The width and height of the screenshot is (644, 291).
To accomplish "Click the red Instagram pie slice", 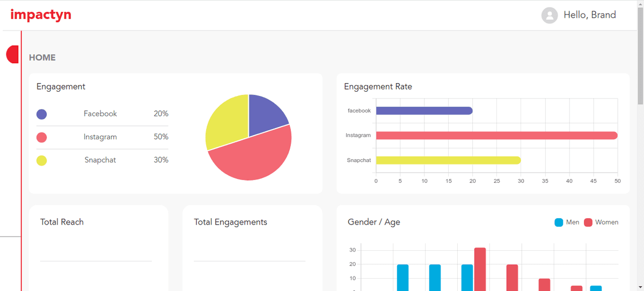I will pyautogui.click(x=252, y=155).
